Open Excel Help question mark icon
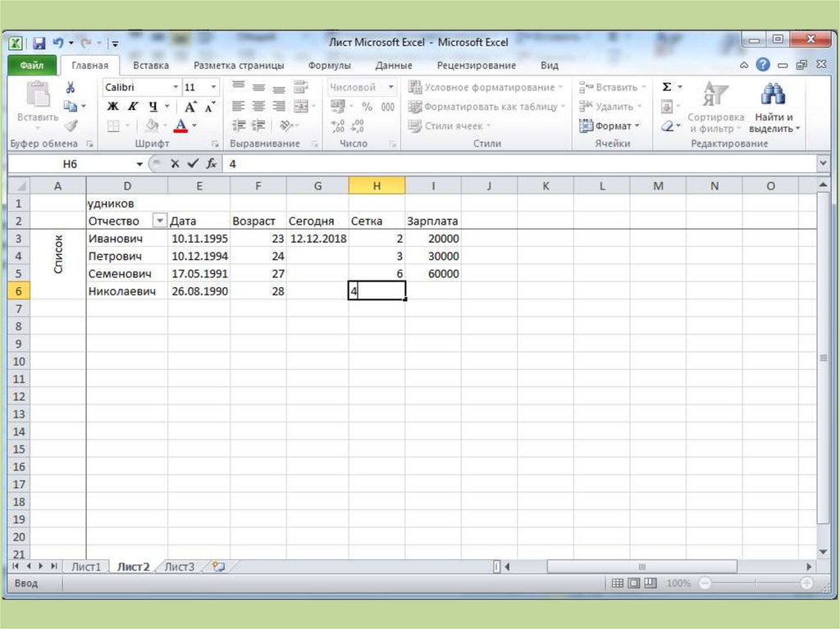This screenshot has width=840, height=629. pyautogui.click(x=763, y=65)
